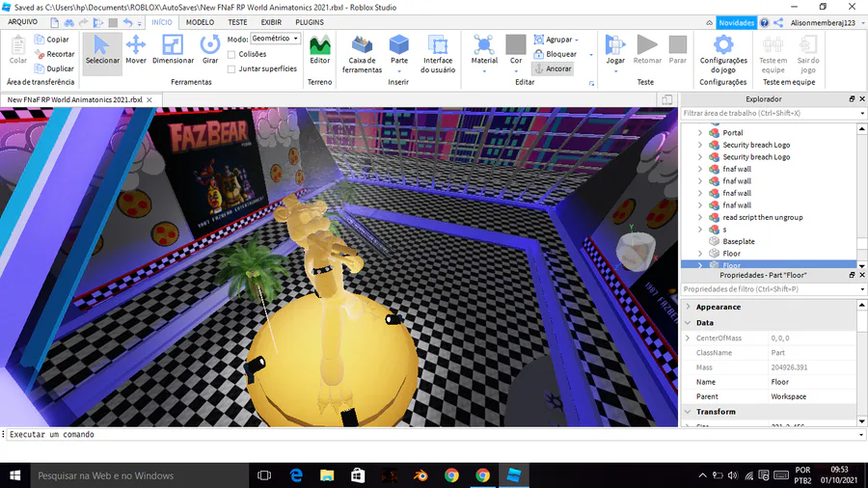Switch to the PLUGINS tab
Screen dimensions: 868x488
310,22
